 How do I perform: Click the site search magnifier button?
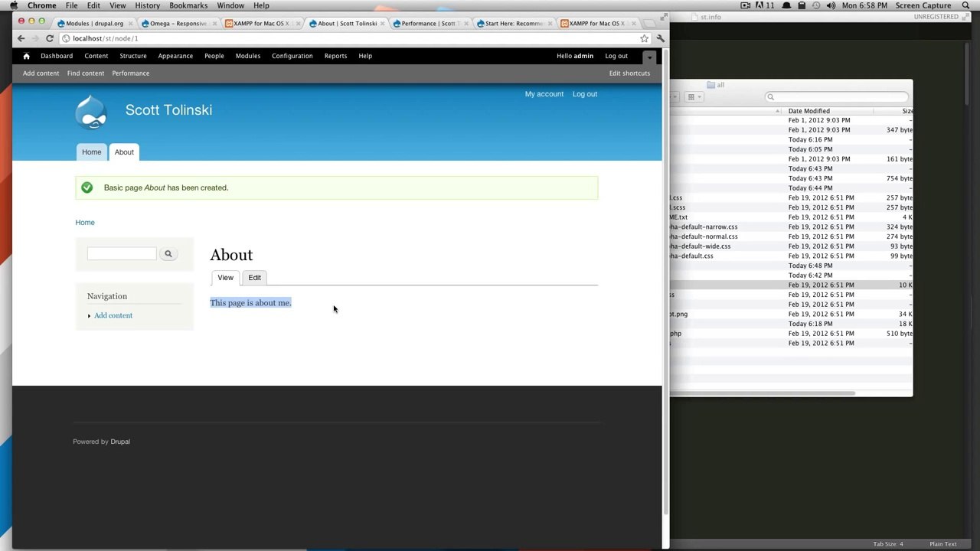point(168,253)
